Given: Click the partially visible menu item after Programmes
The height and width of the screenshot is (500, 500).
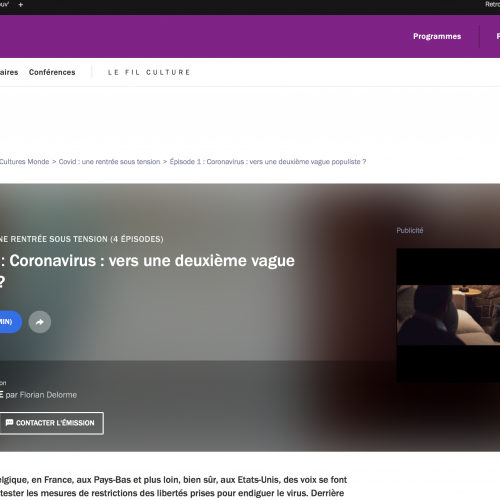Looking at the screenshot, I should [498, 36].
